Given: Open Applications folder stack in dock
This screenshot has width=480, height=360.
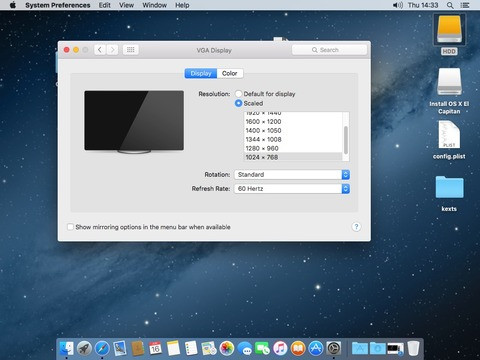Looking at the screenshot, I should (x=360, y=349).
